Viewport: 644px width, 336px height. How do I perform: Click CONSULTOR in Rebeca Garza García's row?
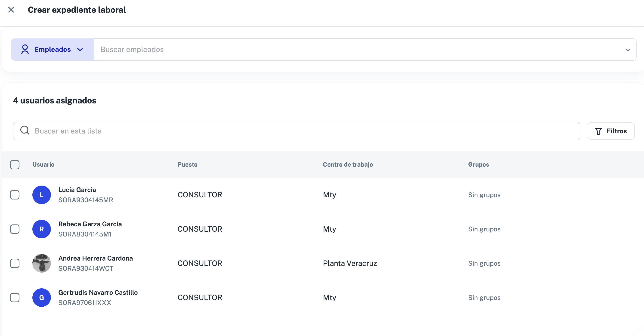tap(200, 229)
